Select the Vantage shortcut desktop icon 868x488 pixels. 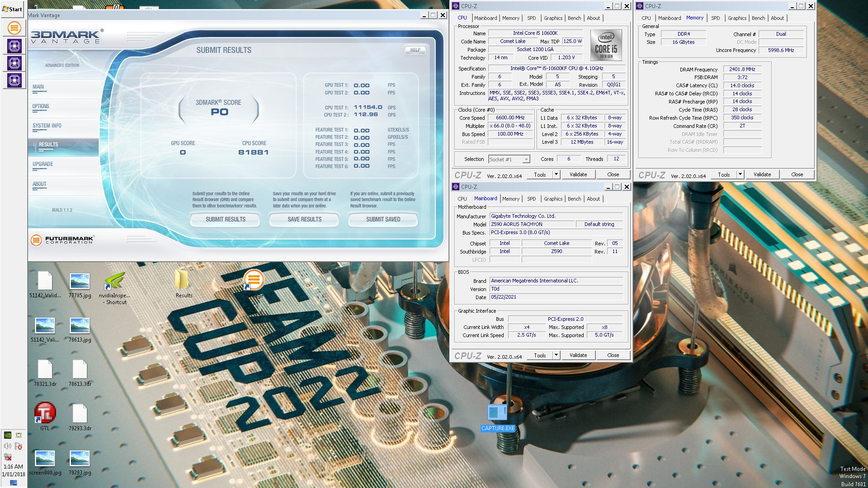coord(253,284)
